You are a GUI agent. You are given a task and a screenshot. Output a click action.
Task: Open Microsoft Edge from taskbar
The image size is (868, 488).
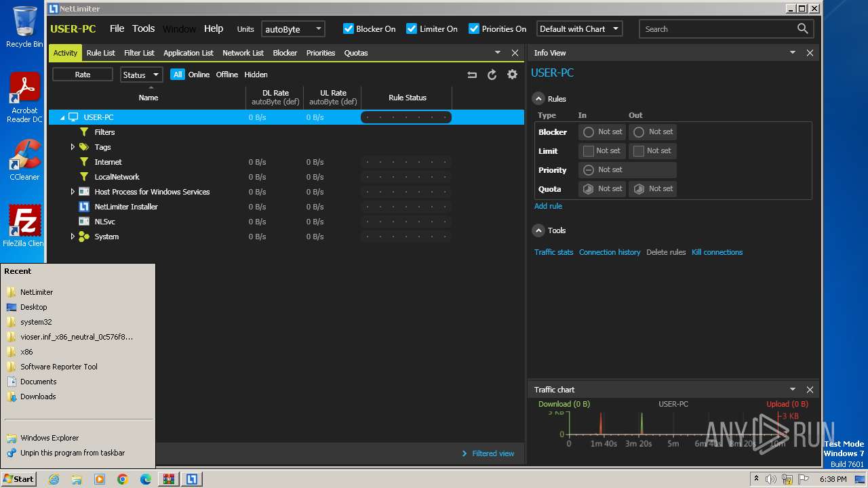(x=146, y=479)
